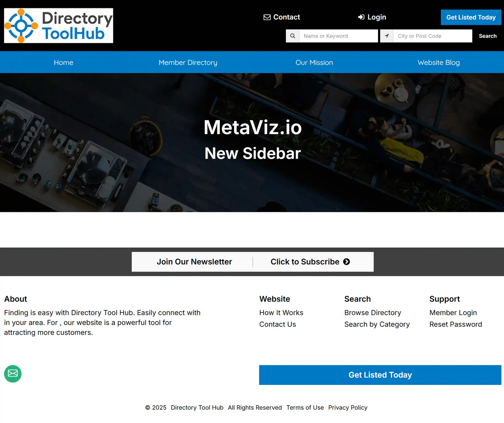The width and height of the screenshot is (504, 423).
Task: Click the Login icon in the header
Action: 361,17
